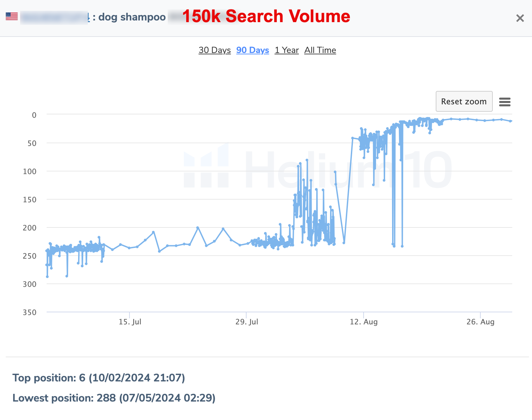Click the Lowest position summary text
Screen dimensions: 532x420
click(114, 398)
